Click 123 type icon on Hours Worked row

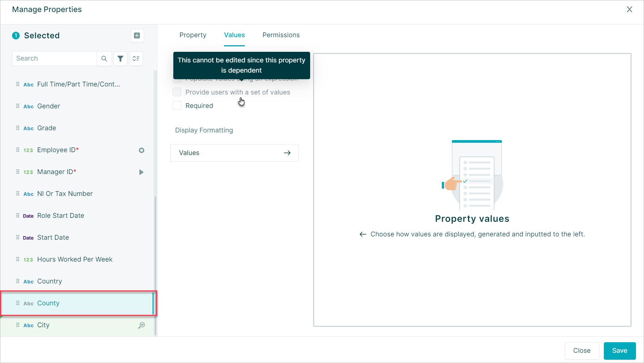tap(28, 260)
